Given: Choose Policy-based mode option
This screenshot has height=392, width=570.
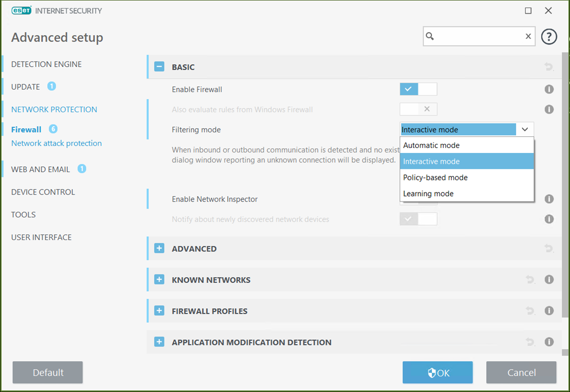Looking at the screenshot, I should (467, 177).
